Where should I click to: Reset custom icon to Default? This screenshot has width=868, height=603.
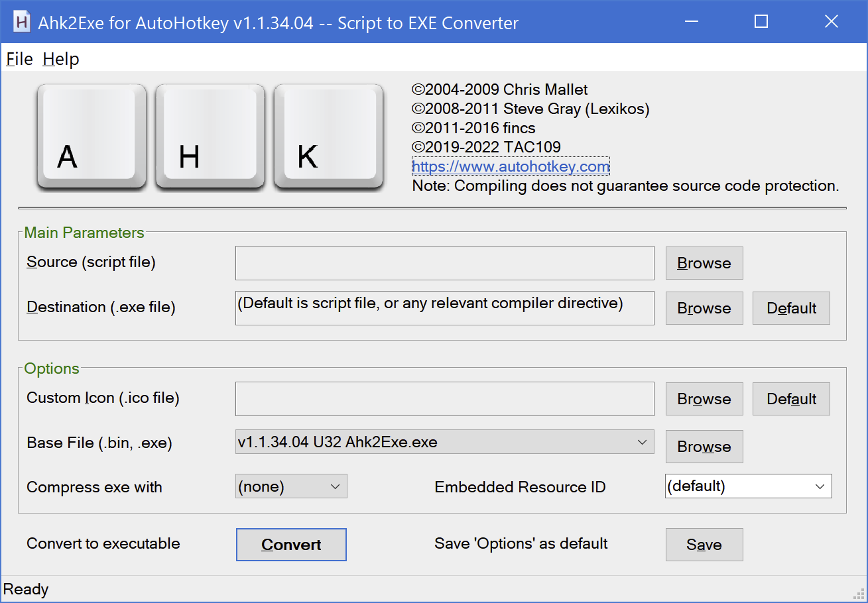790,398
